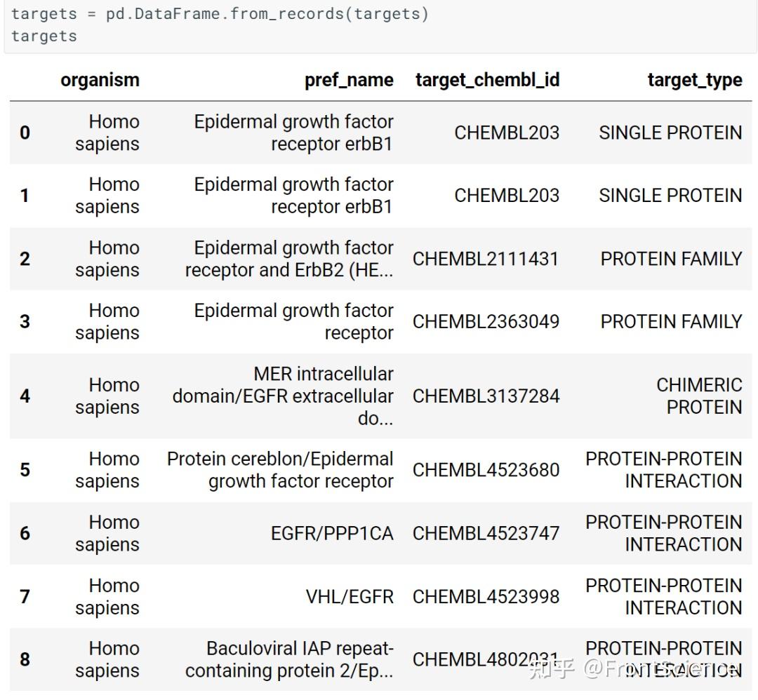
Task: Click the MER intracellular domain name cell
Action: (284, 396)
